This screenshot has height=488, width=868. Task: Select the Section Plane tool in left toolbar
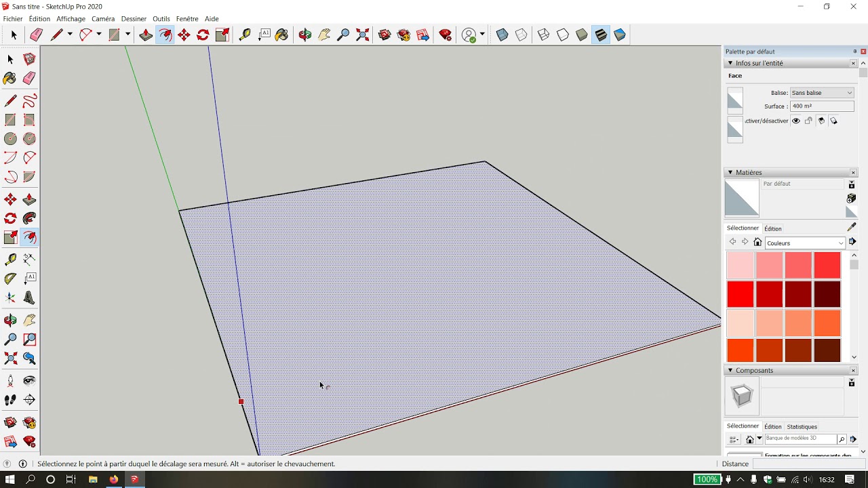click(30, 400)
